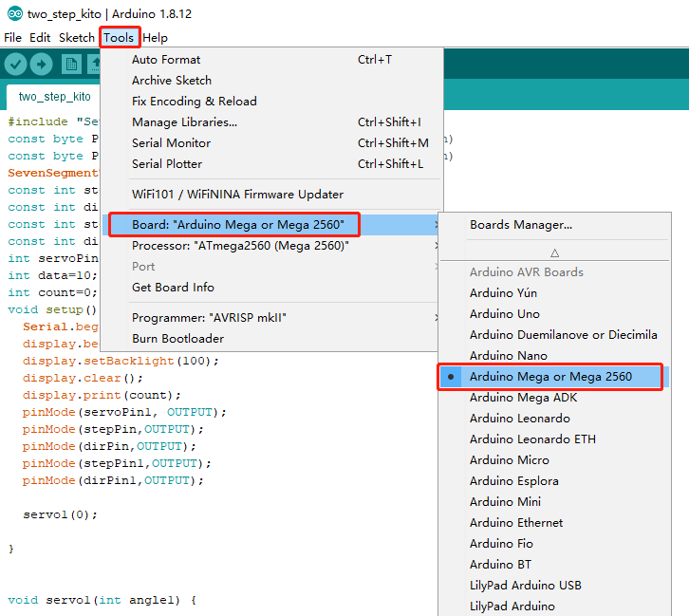The width and height of the screenshot is (689, 616).
Task: Open the Edit menu
Action: (40, 38)
